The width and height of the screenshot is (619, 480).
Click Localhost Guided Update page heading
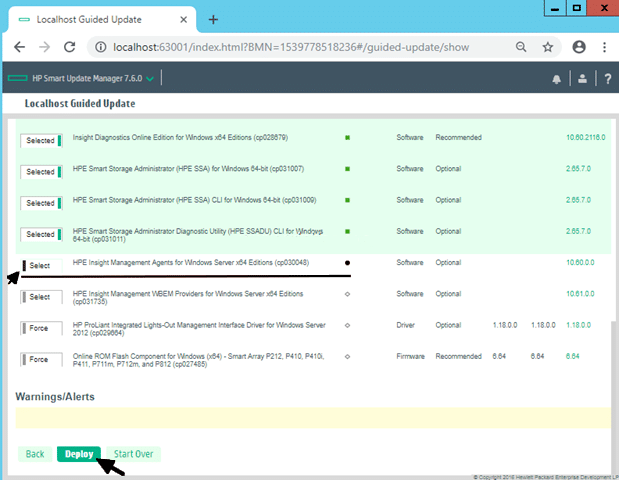80,103
